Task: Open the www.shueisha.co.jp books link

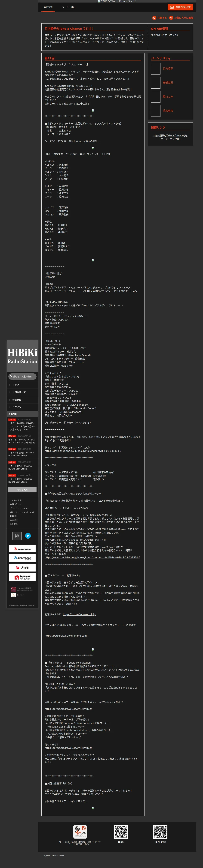Action: (x=92, y=557)
